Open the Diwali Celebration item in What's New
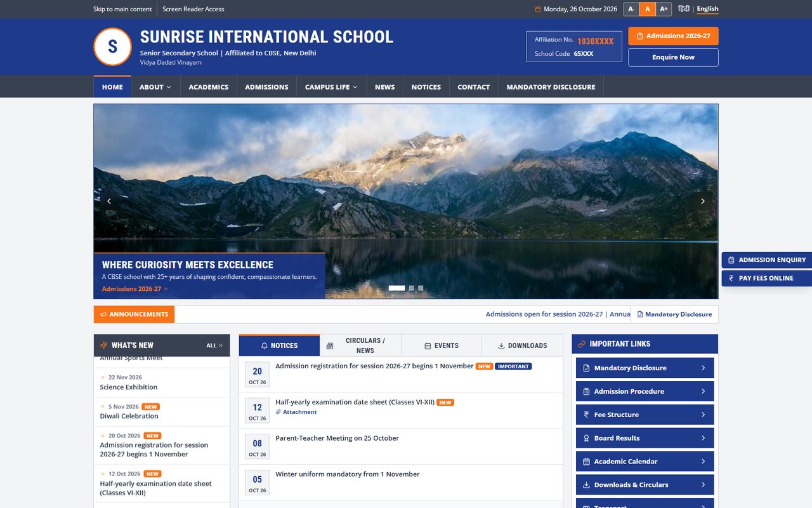Viewport: 812px width, 508px height. pyautogui.click(x=129, y=417)
